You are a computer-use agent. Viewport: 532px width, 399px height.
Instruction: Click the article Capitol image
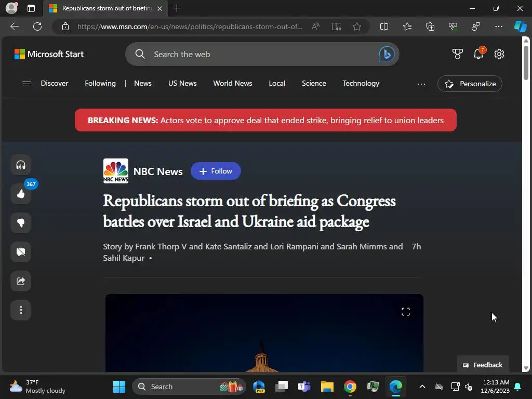pos(264,333)
